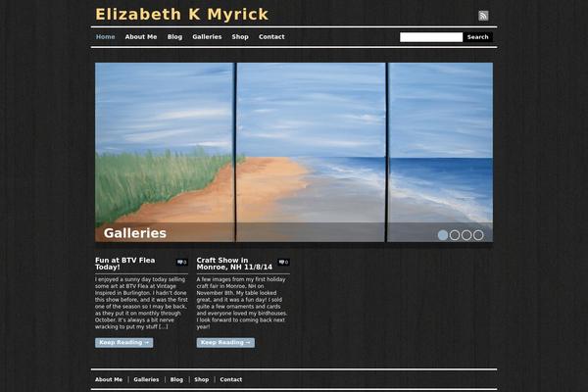Image resolution: width=588 pixels, height=392 pixels.
Task: Open Contact in footer links
Action: pos(231,379)
